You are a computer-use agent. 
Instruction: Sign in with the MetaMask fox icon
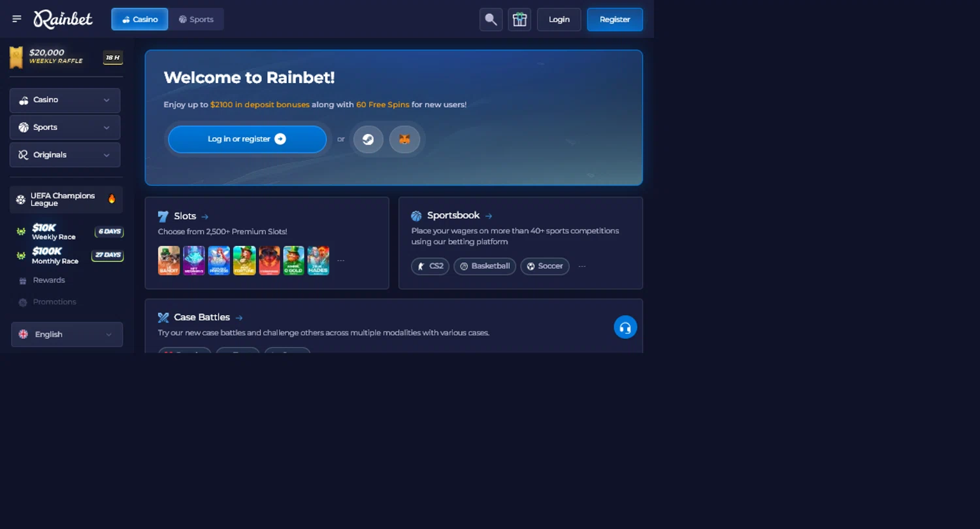404,139
